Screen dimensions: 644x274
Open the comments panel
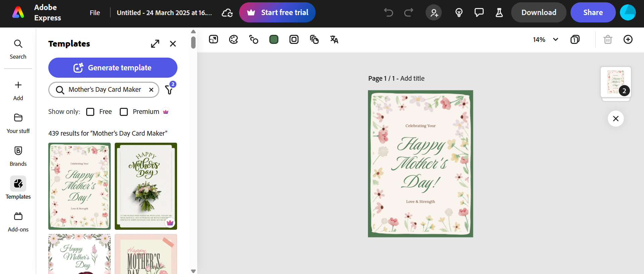[479, 13]
